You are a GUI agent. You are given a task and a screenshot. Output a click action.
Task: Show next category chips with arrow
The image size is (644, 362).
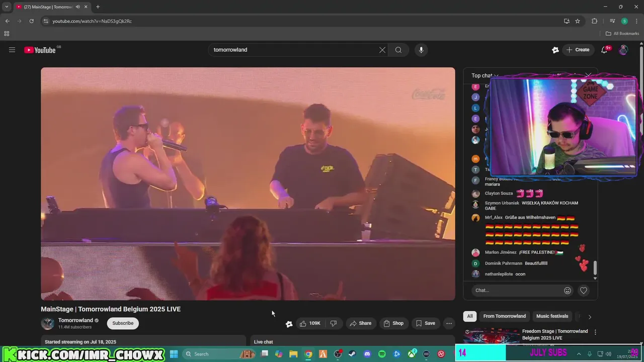[590, 317]
